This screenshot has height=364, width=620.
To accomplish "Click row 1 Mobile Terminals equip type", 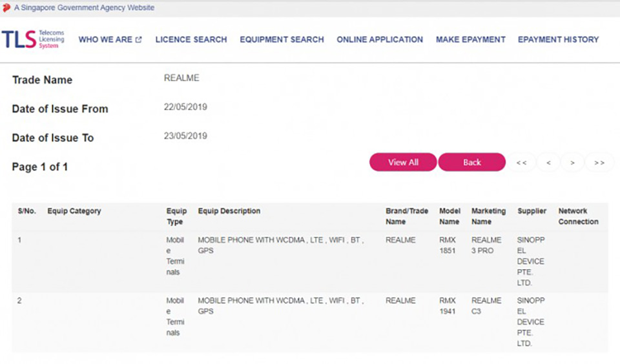I will (175, 256).
